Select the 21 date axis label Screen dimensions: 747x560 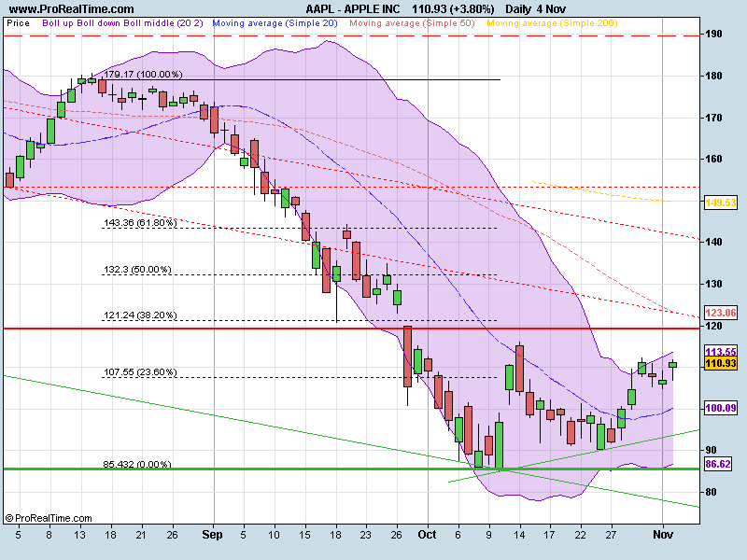click(x=141, y=535)
